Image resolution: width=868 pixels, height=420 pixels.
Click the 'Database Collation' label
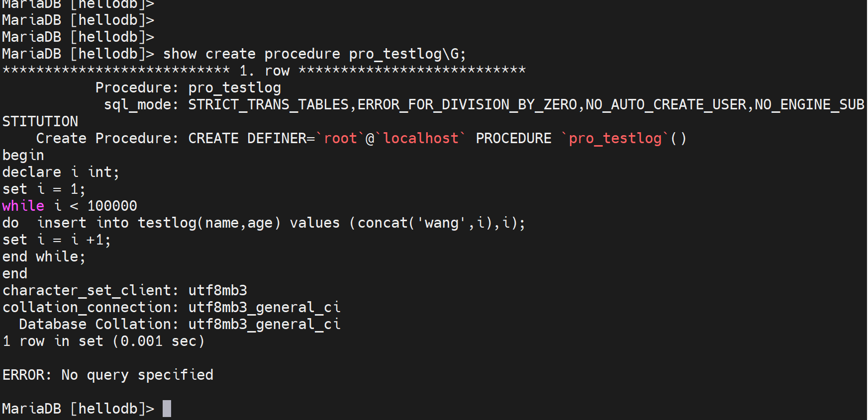point(97,324)
